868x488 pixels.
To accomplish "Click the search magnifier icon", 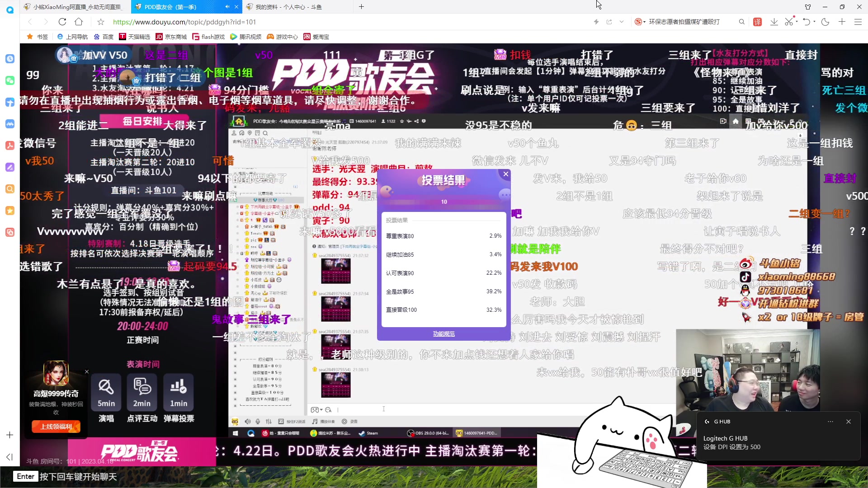I will [741, 22].
